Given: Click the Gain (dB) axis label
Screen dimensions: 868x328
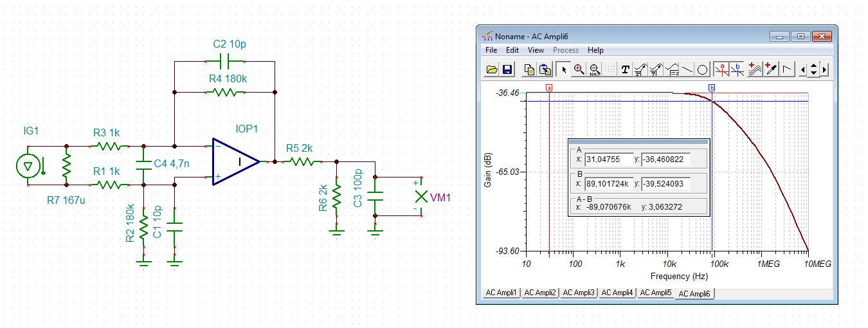Looking at the screenshot, I should pos(488,170).
